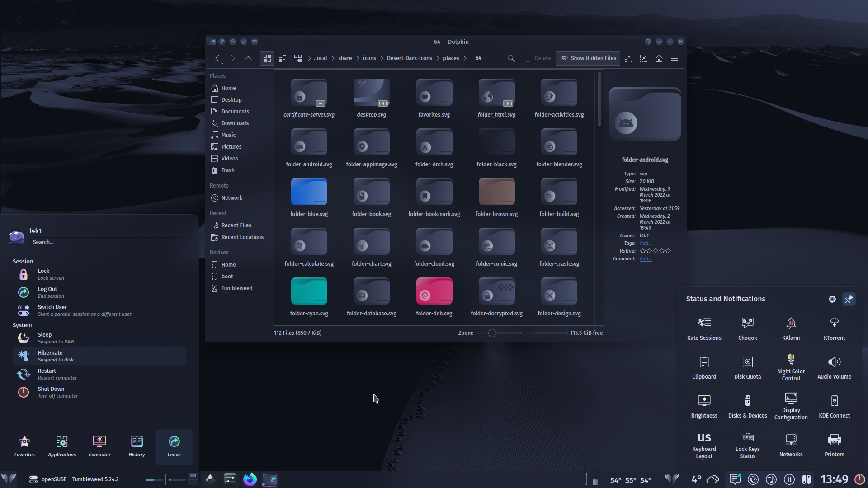Expand the chevron before icons breadcrumb
Image resolution: width=868 pixels, height=488 pixels.
tap(358, 58)
